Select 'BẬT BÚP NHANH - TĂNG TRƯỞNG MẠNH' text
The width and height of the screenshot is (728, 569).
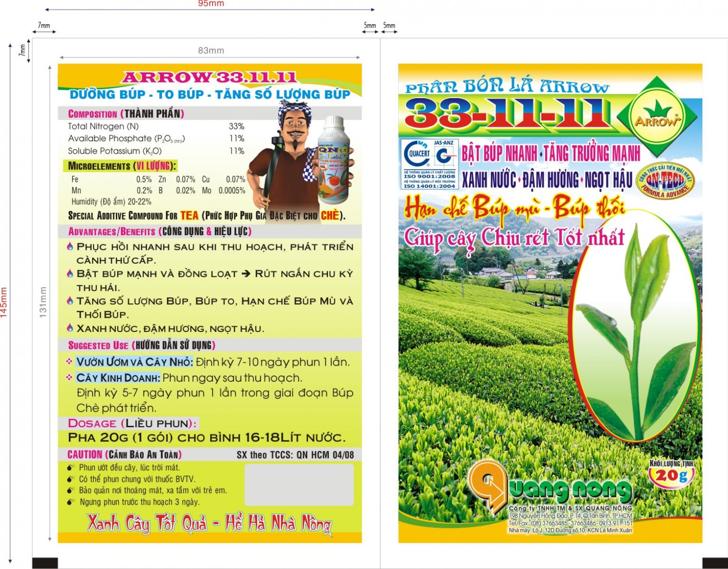[x=551, y=153]
